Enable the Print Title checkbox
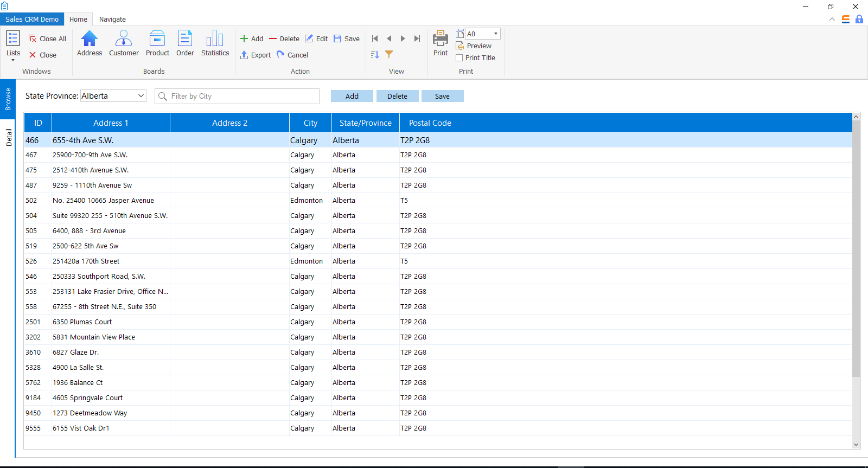This screenshot has width=868, height=468. coord(459,58)
